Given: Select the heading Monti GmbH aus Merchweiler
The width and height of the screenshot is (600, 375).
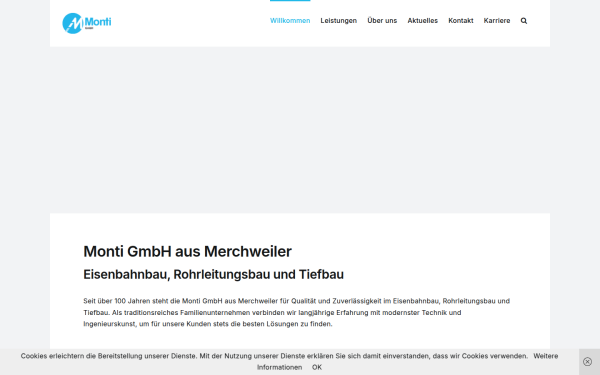Looking at the screenshot, I should coord(188,251).
